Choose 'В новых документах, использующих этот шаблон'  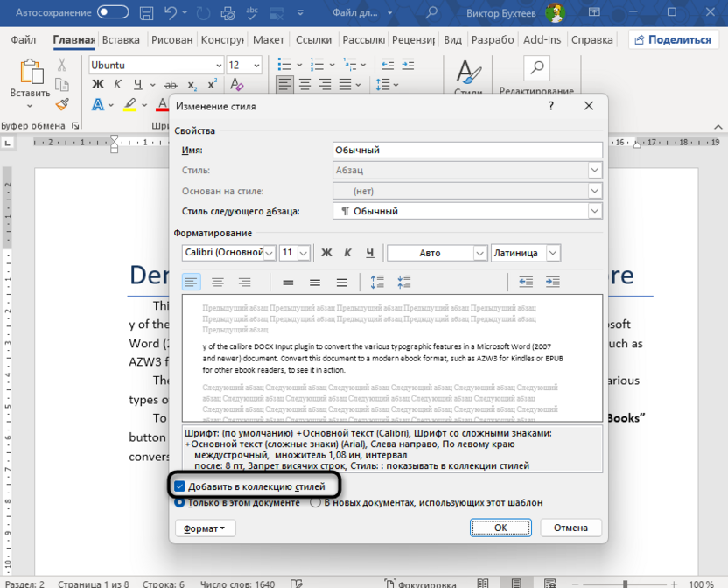point(313,503)
